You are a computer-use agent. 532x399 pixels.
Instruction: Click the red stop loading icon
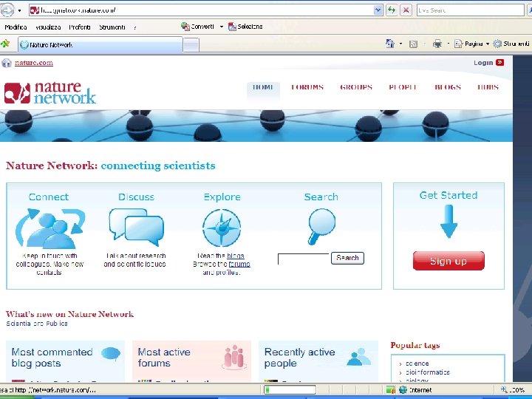click(406, 10)
